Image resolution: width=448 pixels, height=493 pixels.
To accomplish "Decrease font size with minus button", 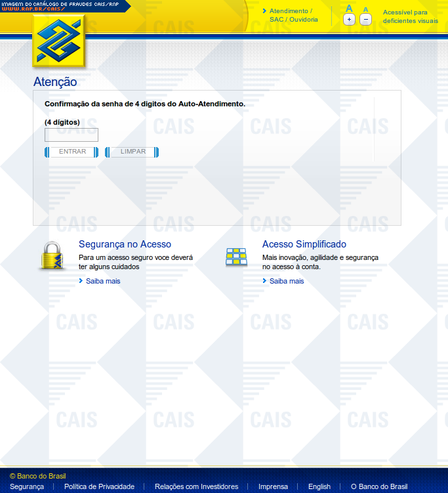I will tap(366, 20).
